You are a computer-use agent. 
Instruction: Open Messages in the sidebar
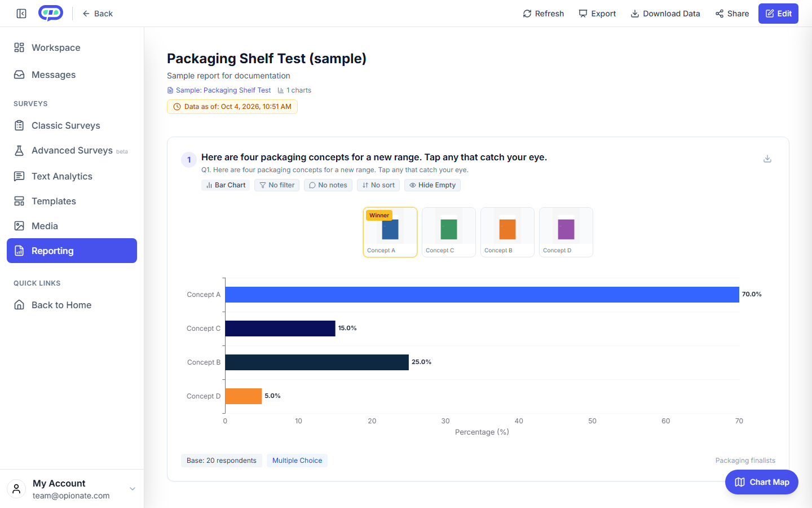pyautogui.click(x=72, y=75)
